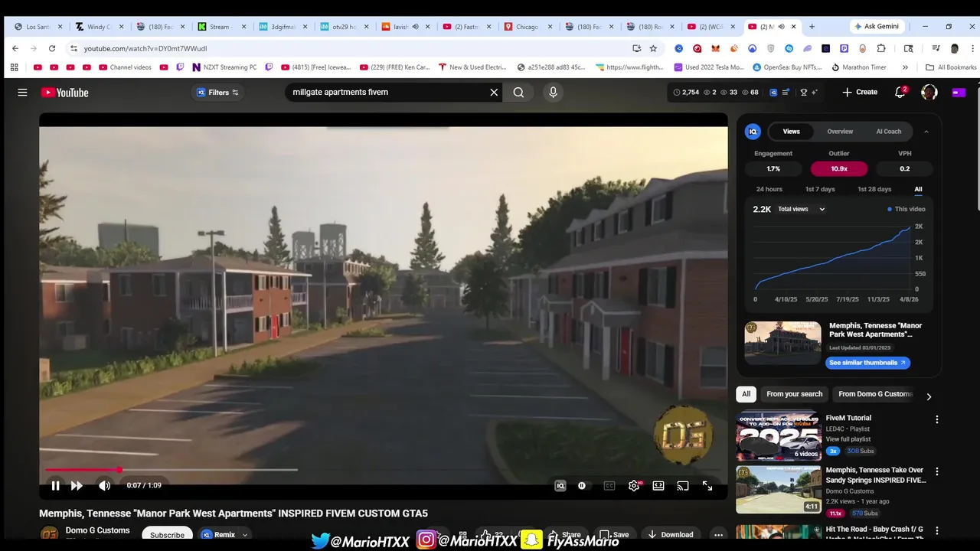Image resolution: width=980 pixels, height=551 pixels.
Task: Start voice search with the microphone
Action: click(554, 93)
